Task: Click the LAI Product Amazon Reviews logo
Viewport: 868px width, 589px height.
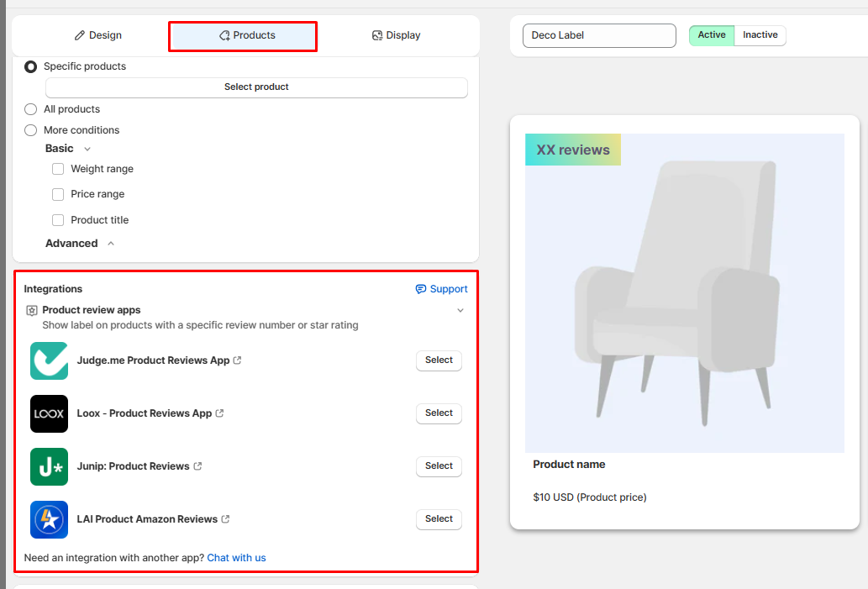Action: point(49,519)
